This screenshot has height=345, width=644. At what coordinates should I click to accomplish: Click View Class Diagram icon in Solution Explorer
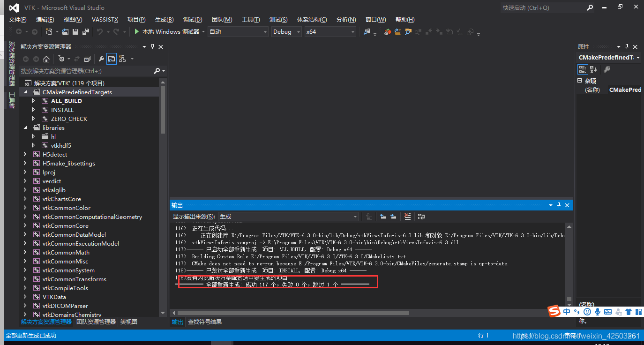pos(122,59)
